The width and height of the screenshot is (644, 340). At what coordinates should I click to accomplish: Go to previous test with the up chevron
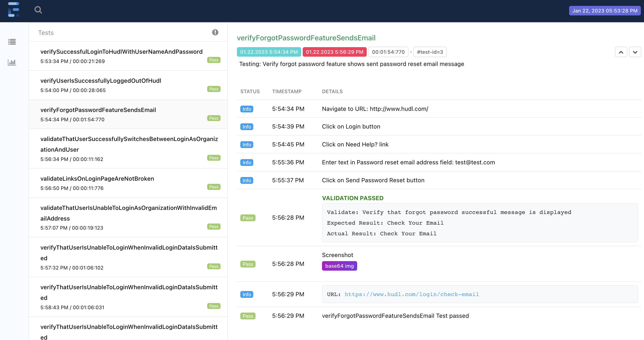[x=621, y=52]
